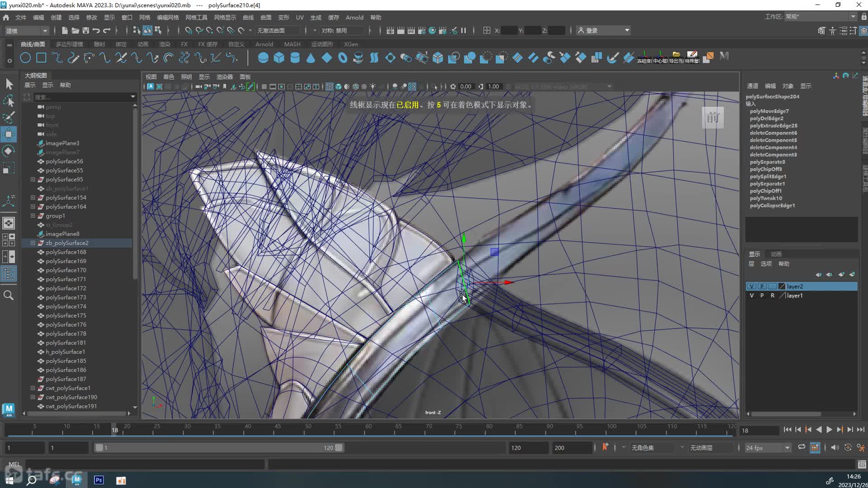Toggle reference R of layer1
The image size is (868, 488).
pos(772,296)
